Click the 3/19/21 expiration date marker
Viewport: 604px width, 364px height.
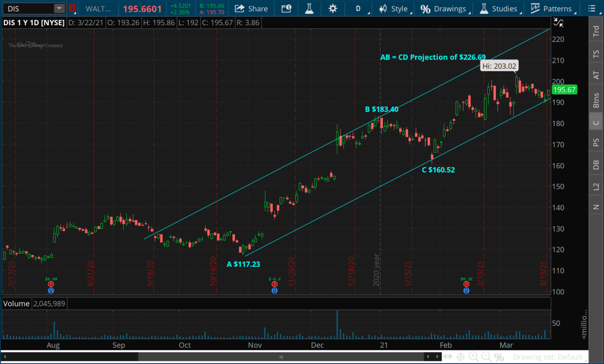pyautogui.click(x=544, y=273)
